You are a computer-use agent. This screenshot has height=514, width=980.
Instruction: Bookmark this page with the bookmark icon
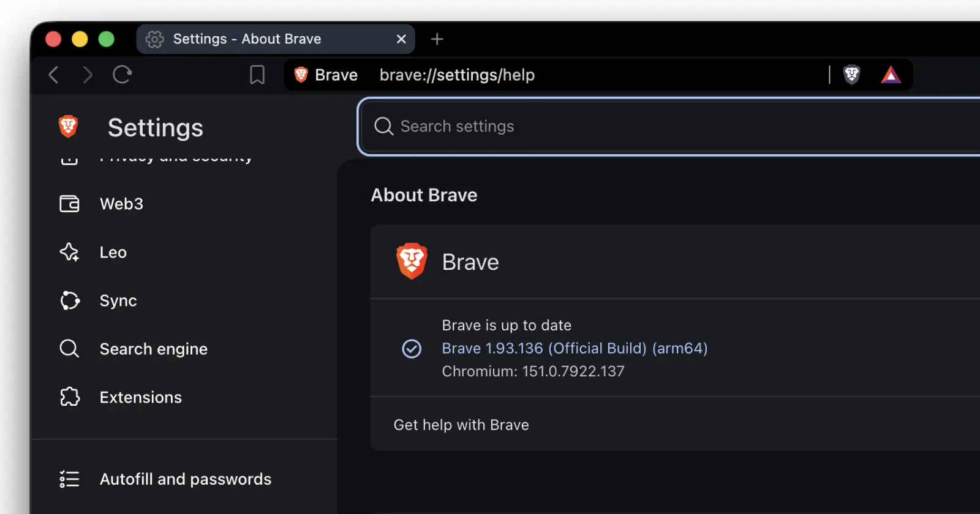pyautogui.click(x=257, y=75)
